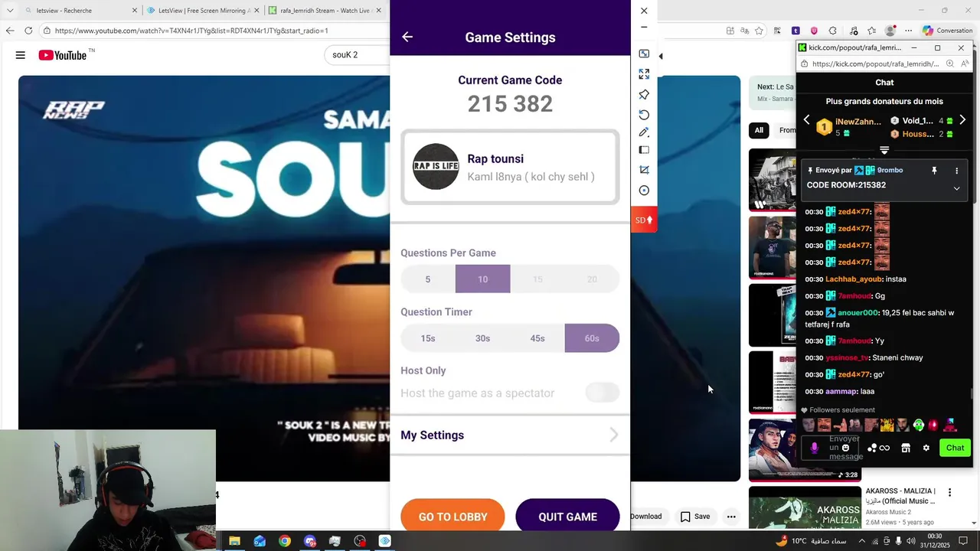Open OBS from taskbar

(360, 541)
